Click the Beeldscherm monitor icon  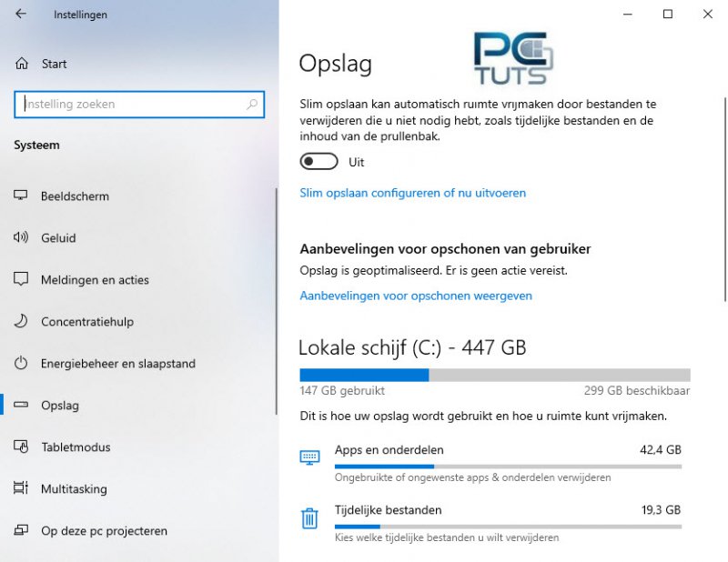click(22, 196)
